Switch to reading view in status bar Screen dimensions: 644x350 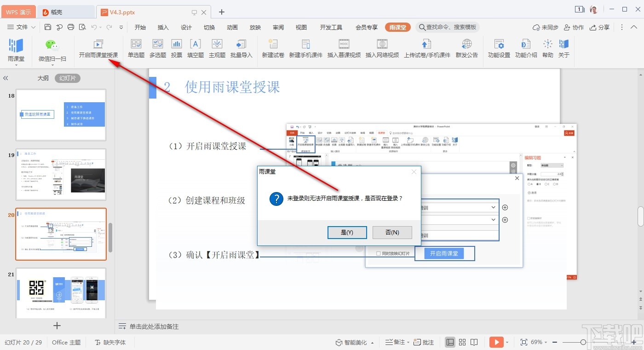tap(474, 342)
